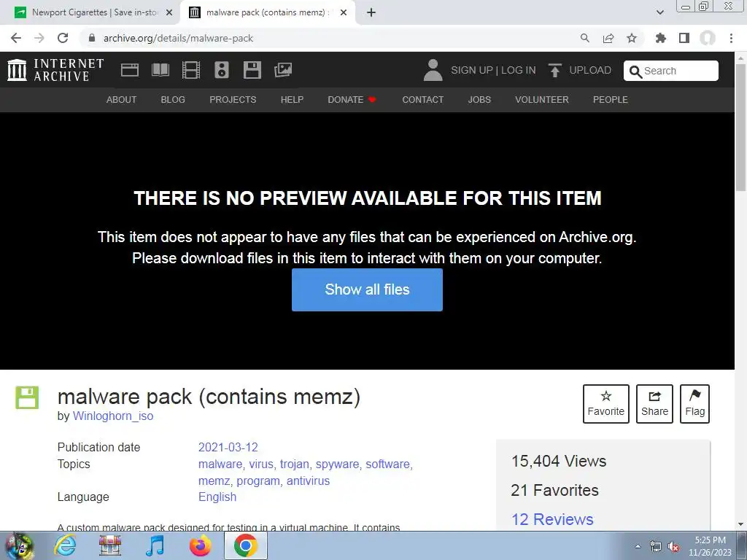Open the PEOPLE menu item
Image resolution: width=747 pixels, height=560 pixels.
pos(611,99)
